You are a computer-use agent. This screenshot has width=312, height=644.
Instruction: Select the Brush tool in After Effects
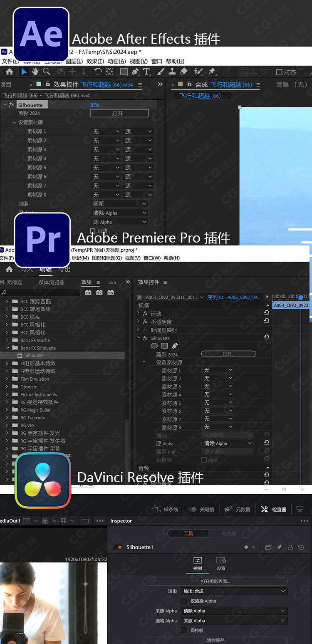[161, 72]
